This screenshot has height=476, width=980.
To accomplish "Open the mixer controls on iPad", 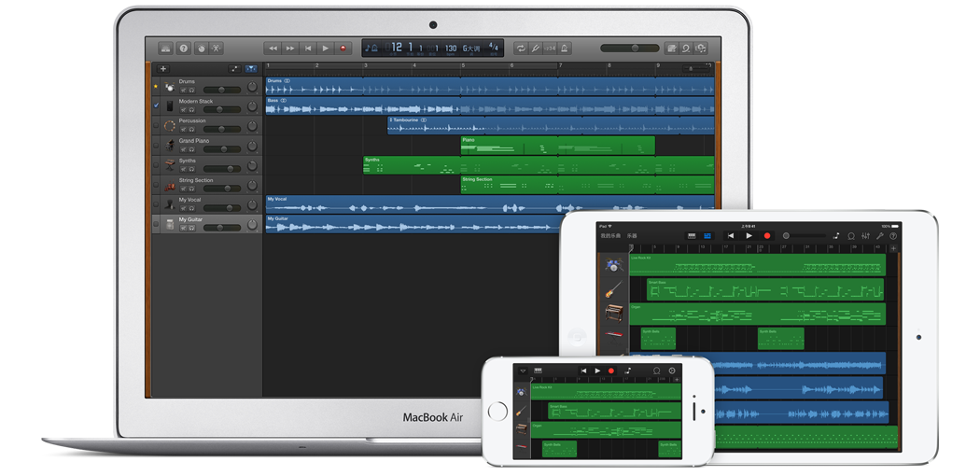I will coord(865,236).
